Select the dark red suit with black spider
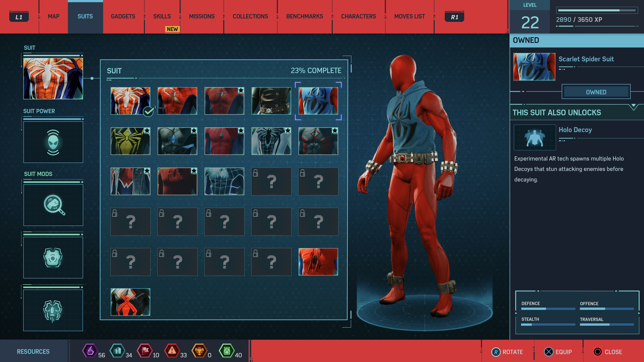This screenshot has height=362, width=644. click(177, 181)
